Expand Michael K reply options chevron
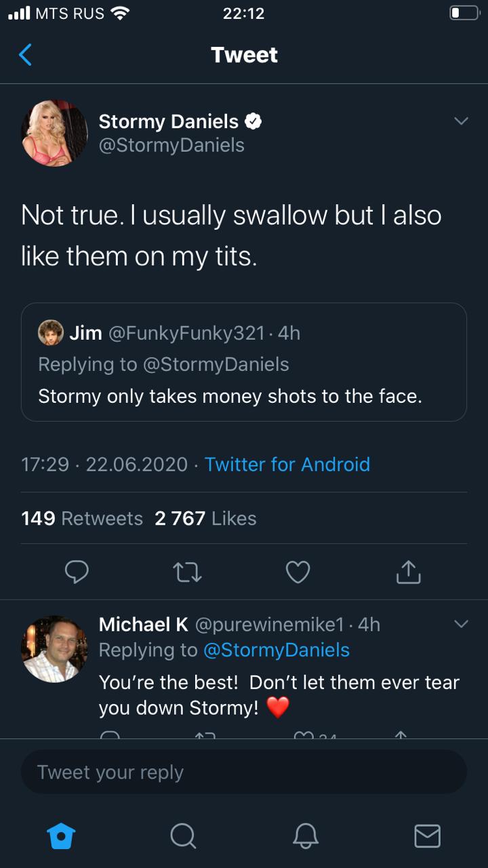The height and width of the screenshot is (868, 488). pos(461,624)
